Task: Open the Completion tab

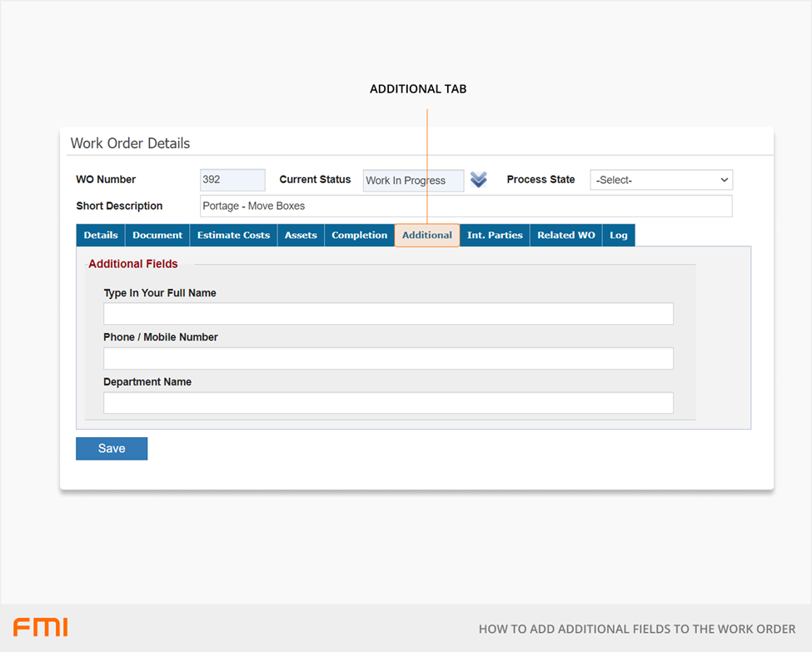Action: coord(359,236)
